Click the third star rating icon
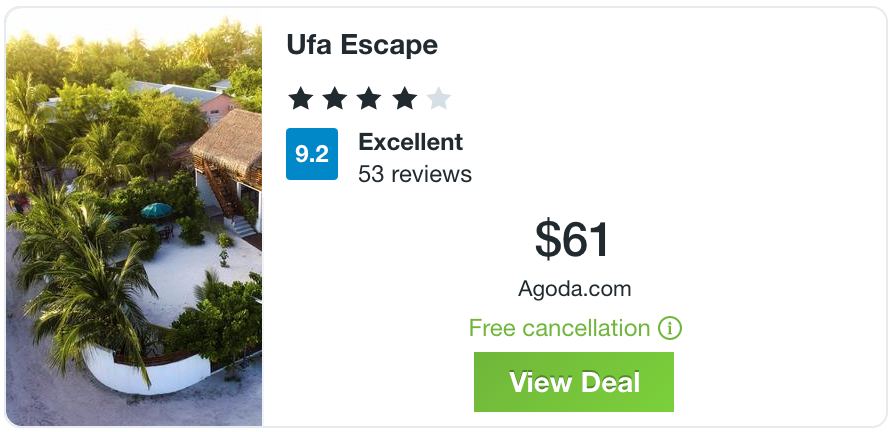The image size is (894, 432). [369, 98]
